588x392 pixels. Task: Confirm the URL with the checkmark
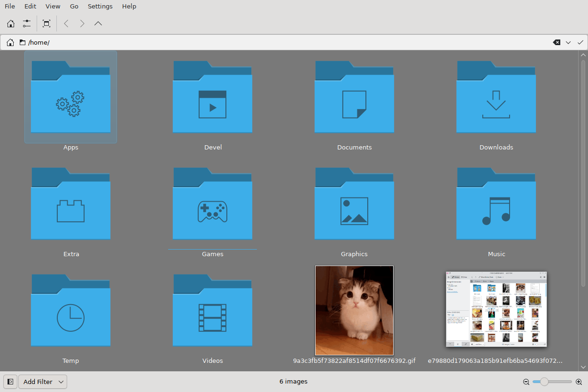[580, 42]
